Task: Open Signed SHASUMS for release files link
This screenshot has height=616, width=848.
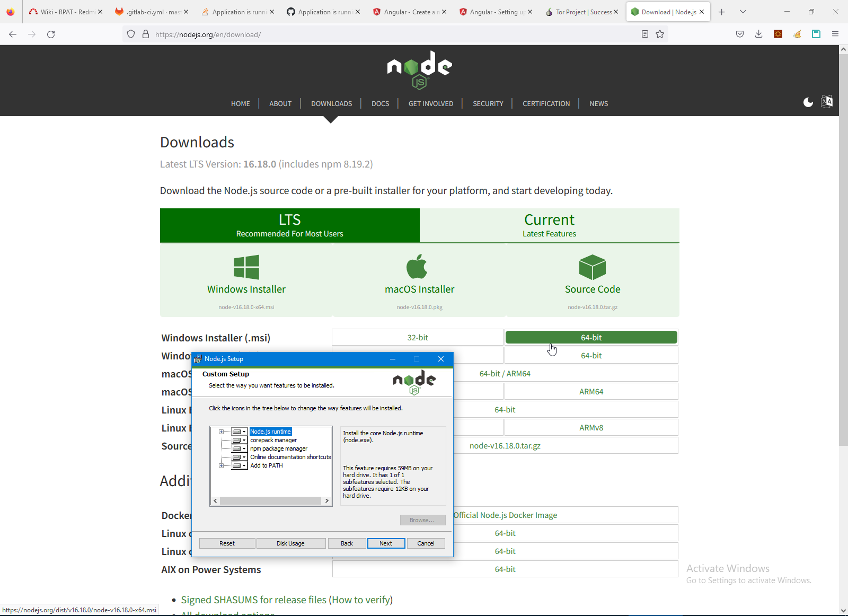Action: tap(254, 600)
